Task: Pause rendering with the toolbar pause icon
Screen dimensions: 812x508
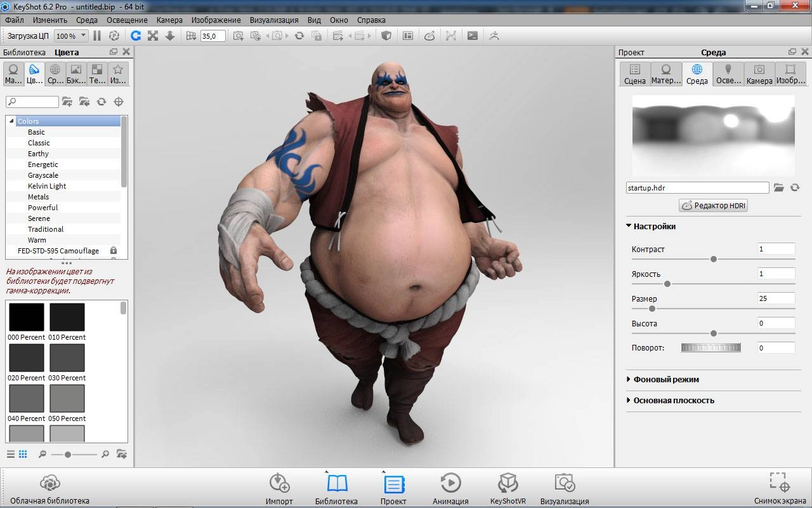Action: coord(97,36)
